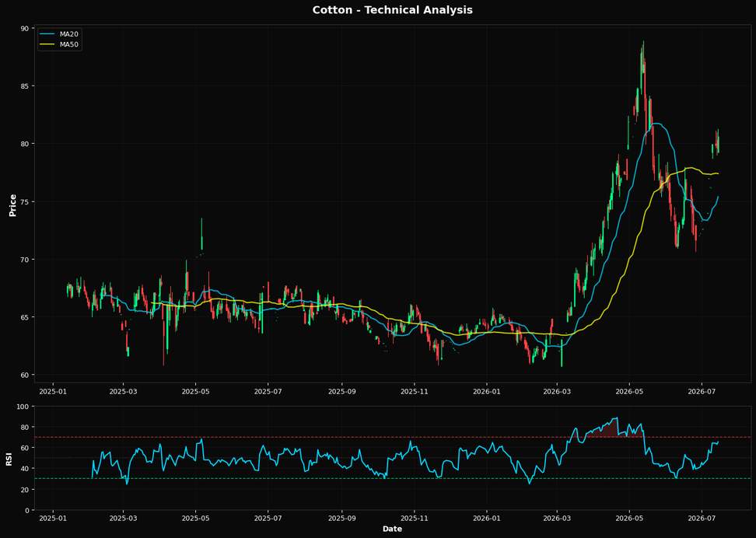Click the chart title 'Cotton - Technical Analysis'
Image resolution: width=756 pixels, height=538 pixels.
point(392,9)
